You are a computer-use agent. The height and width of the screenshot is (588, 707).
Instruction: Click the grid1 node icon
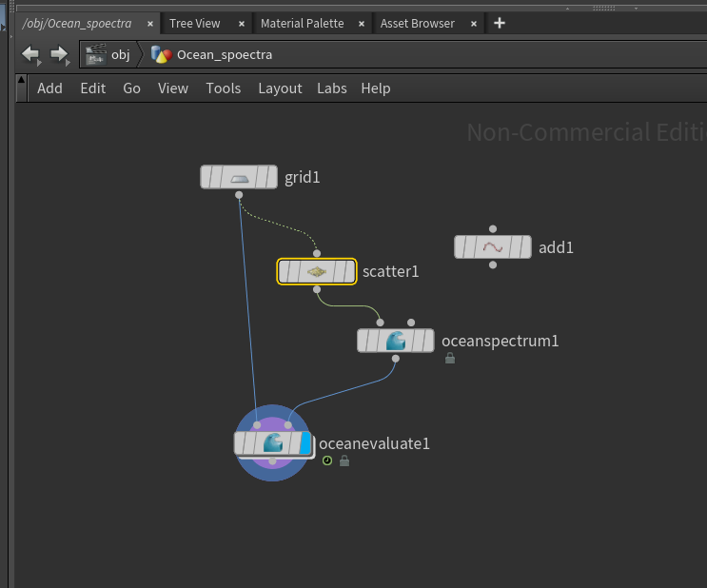click(x=240, y=178)
